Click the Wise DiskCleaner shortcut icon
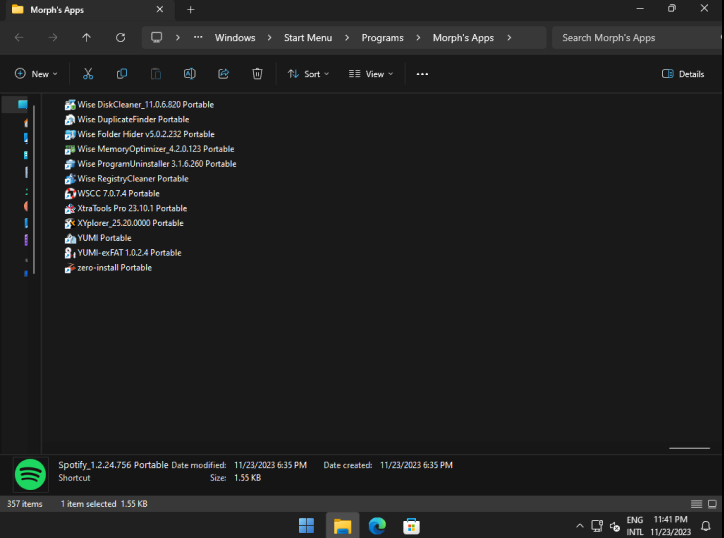The width and height of the screenshot is (724, 538). coord(70,105)
